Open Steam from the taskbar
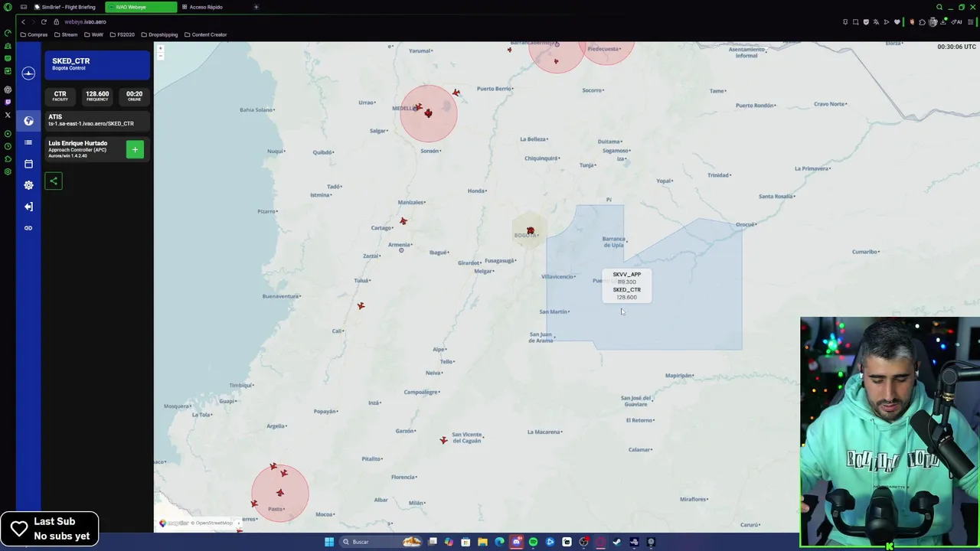This screenshot has width=980, height=551. click(x=617, y=542)
